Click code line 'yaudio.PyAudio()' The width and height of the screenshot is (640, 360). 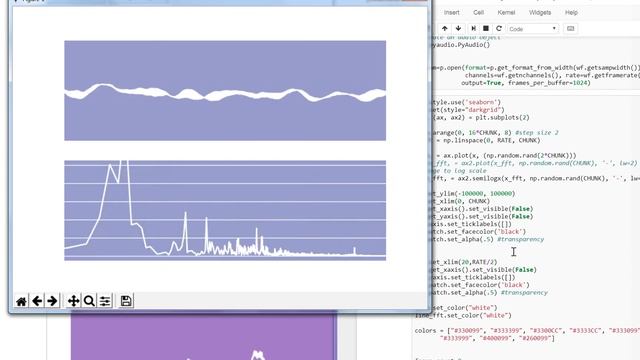[x=461, y=45]
